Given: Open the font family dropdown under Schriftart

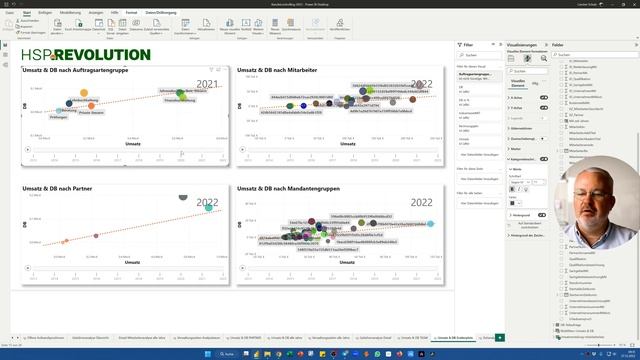Looking at the screenshot, I should pyautogui.click(x=520, y=182).
